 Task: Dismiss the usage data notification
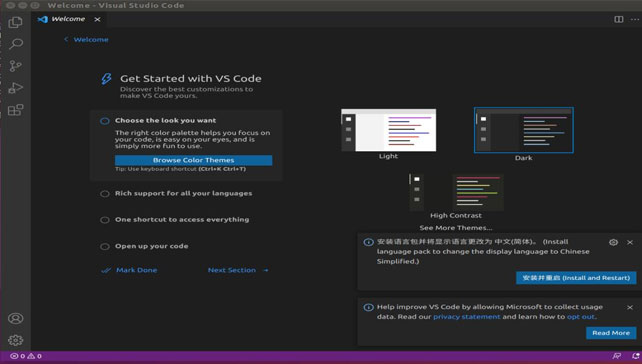coord(630,307)
